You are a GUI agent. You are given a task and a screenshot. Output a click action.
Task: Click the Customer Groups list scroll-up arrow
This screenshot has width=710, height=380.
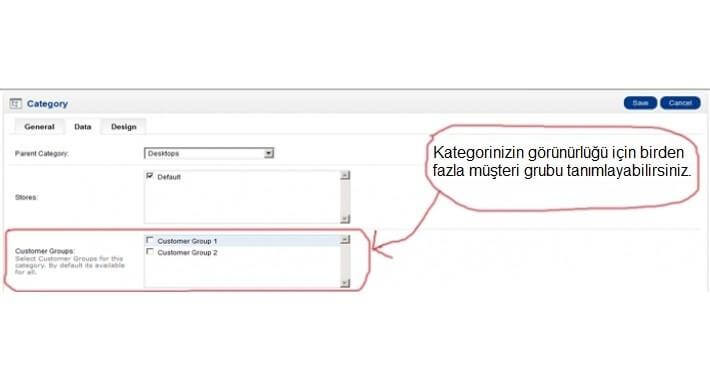345,239
